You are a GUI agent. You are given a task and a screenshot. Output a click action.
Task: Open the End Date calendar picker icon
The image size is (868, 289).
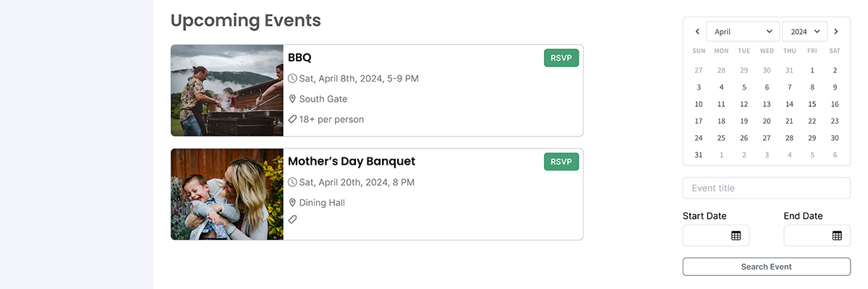(x=837, y=236)
